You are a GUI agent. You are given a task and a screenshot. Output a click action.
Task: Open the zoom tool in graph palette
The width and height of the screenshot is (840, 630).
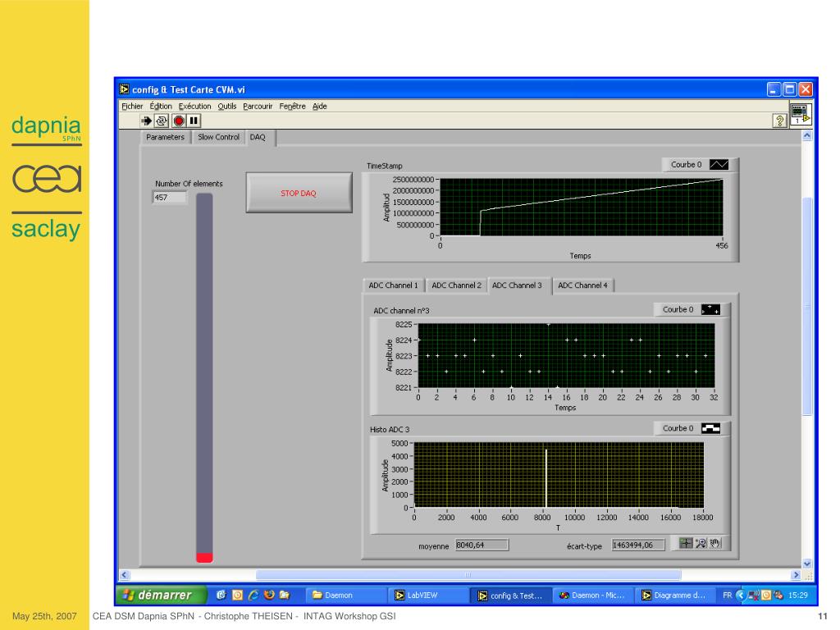[x=701, y=543]
